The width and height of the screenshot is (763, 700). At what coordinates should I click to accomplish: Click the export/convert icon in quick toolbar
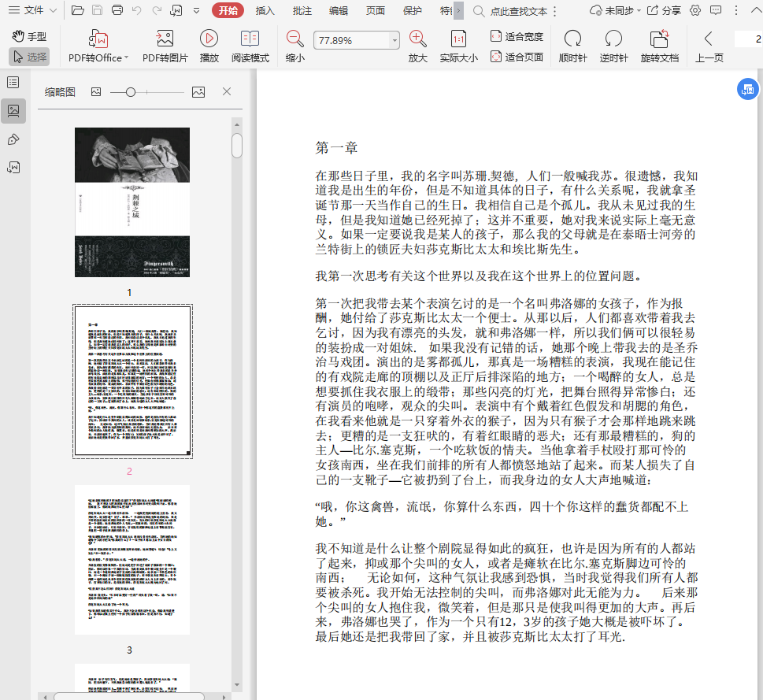pos(176,10)
